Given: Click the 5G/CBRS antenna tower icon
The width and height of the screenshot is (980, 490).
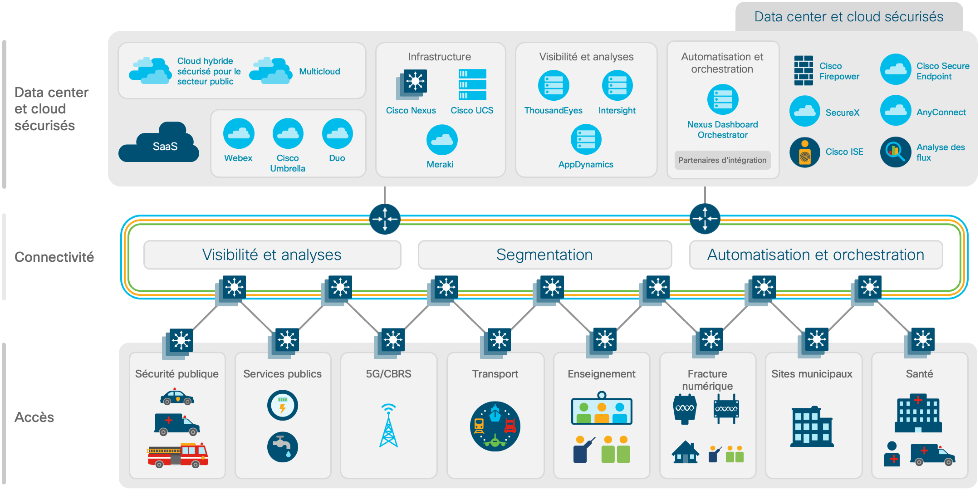Looking at the screenshot, I should coord(388,425).
